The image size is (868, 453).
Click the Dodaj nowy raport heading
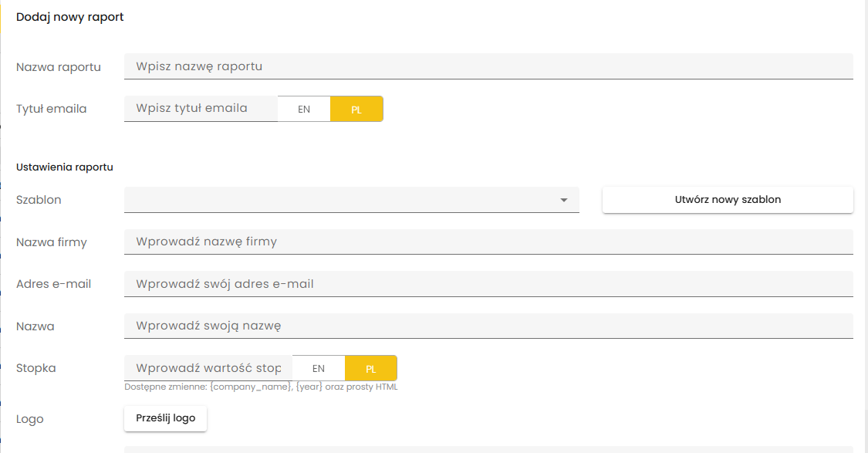pyautogui.click(x=69, y=17)
